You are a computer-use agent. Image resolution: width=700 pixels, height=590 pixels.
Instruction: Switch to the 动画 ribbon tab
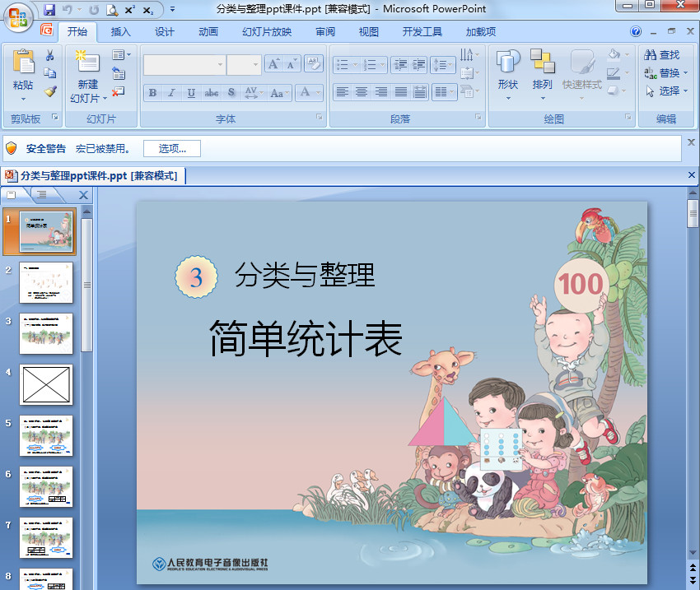click(208, 31)
